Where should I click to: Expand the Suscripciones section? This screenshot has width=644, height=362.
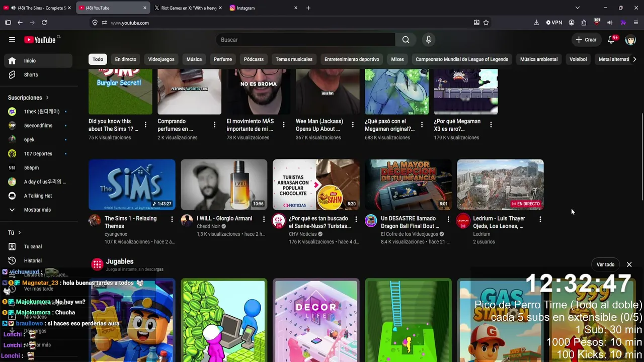28,98
